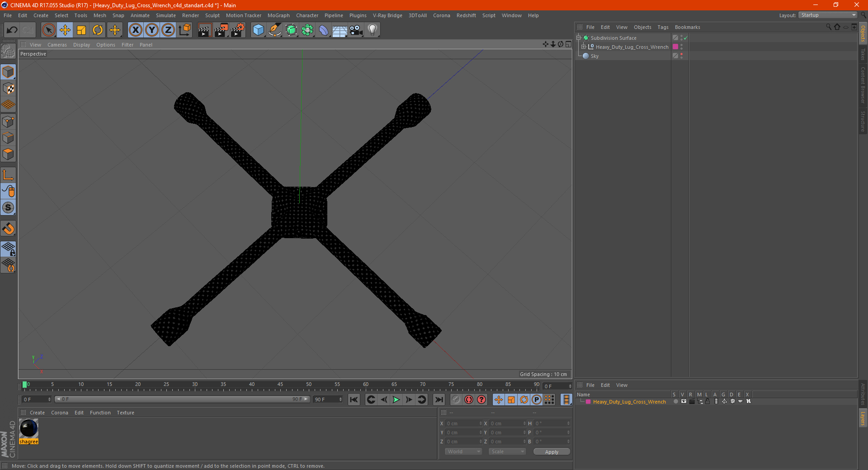Screen dimensions: 868x470
Task: Click the Undo arrow icon
Action: (12, 30)
